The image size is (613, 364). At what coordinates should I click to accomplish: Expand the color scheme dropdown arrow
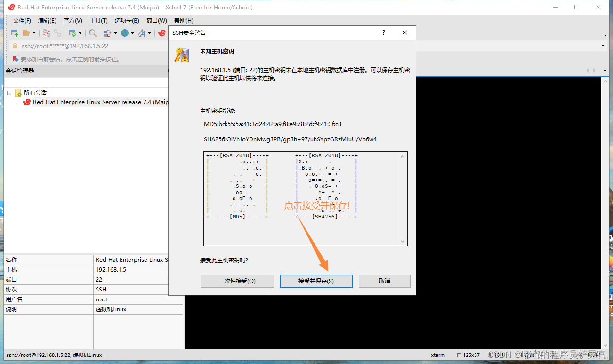tap(115, 33)
